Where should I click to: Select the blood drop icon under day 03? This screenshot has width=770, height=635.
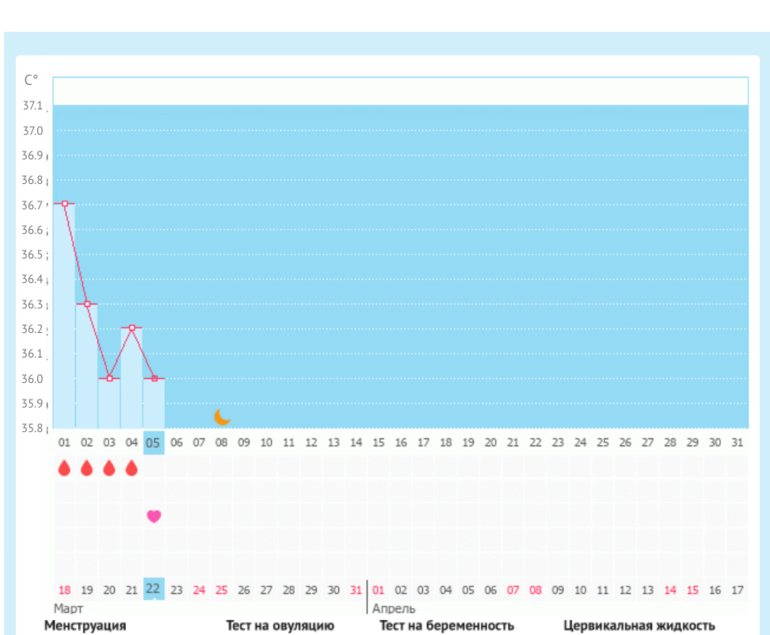point(109,468)
